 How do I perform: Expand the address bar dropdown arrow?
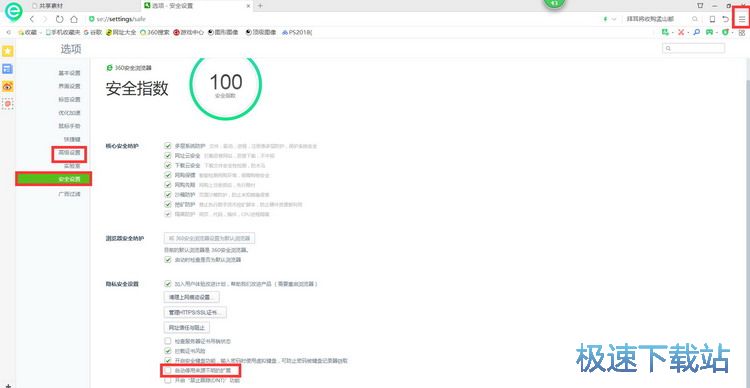tap(614, 19)
